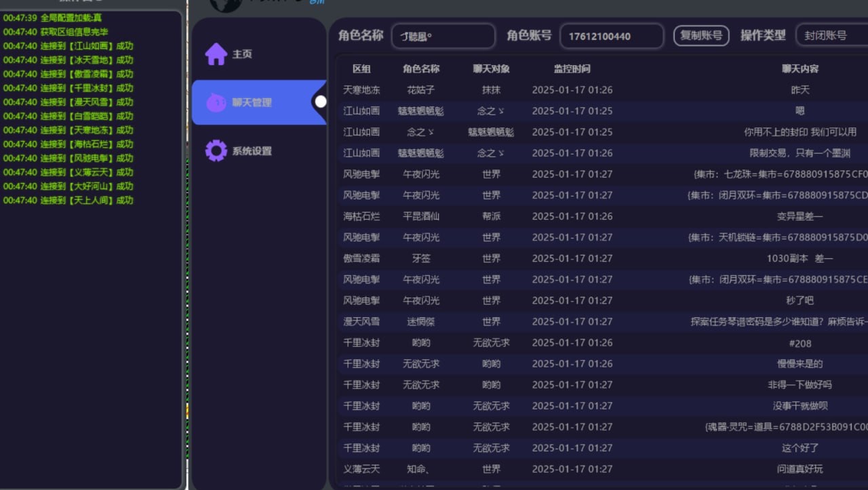Click log line 连接到【冰天雪地】成功
This screenshot has height=490, width=868.
pyautogui.click(x=68, y=60)
